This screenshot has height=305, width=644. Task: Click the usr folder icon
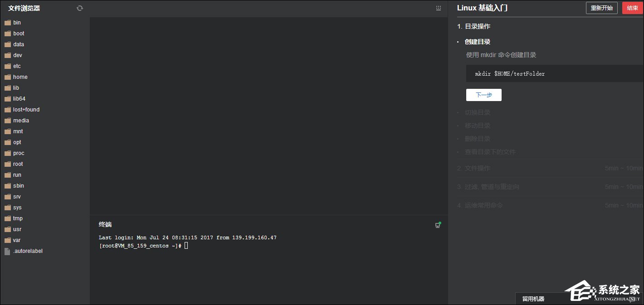click(7, 229)
